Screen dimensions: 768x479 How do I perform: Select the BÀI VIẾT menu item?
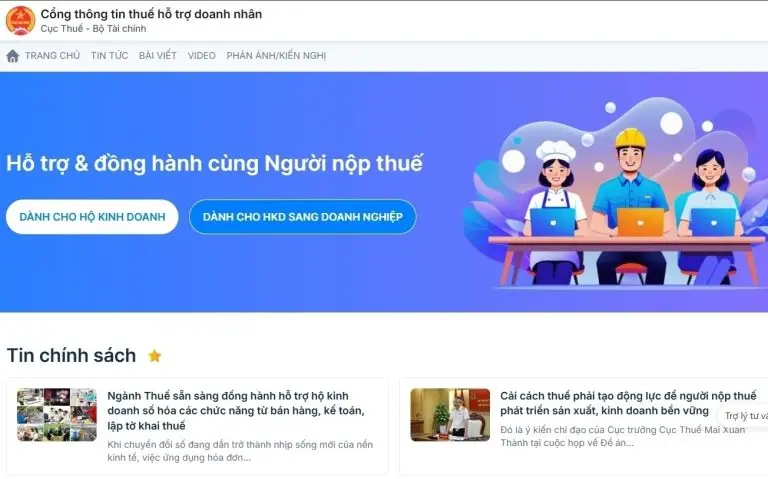click(158, 56)
